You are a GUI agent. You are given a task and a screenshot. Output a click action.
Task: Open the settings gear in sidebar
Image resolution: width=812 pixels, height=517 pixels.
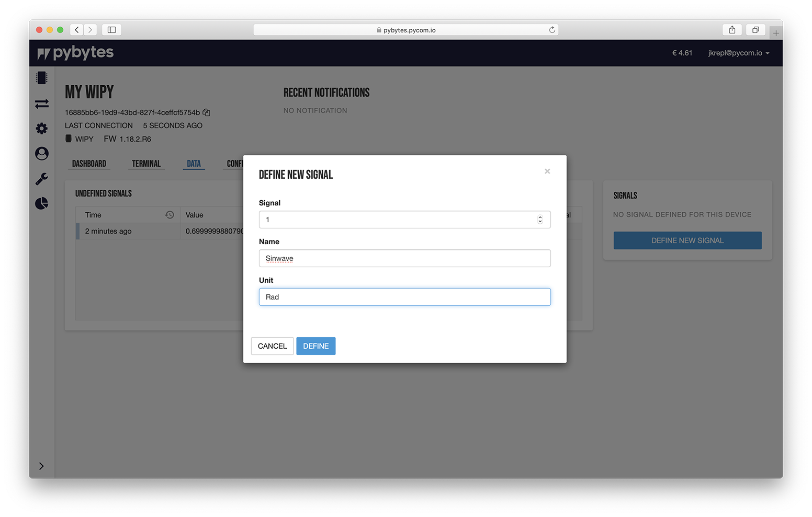click(42, 129)
